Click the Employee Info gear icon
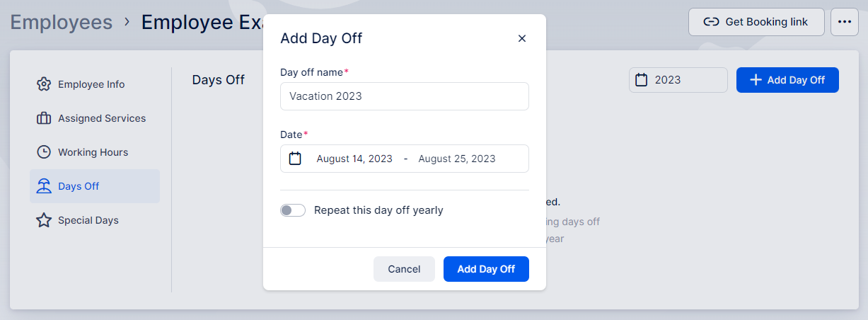 (44, 84)
